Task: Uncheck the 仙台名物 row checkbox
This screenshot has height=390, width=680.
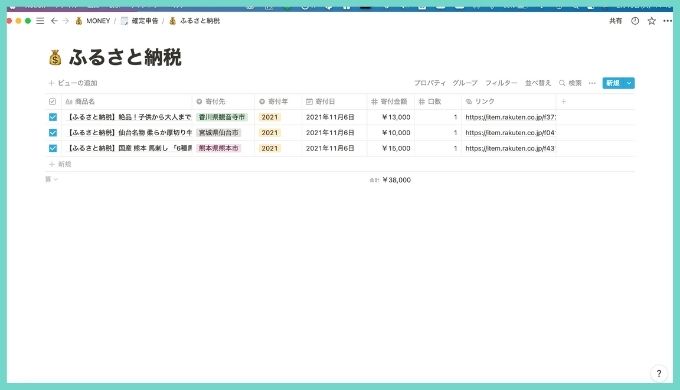Action: 53,133
